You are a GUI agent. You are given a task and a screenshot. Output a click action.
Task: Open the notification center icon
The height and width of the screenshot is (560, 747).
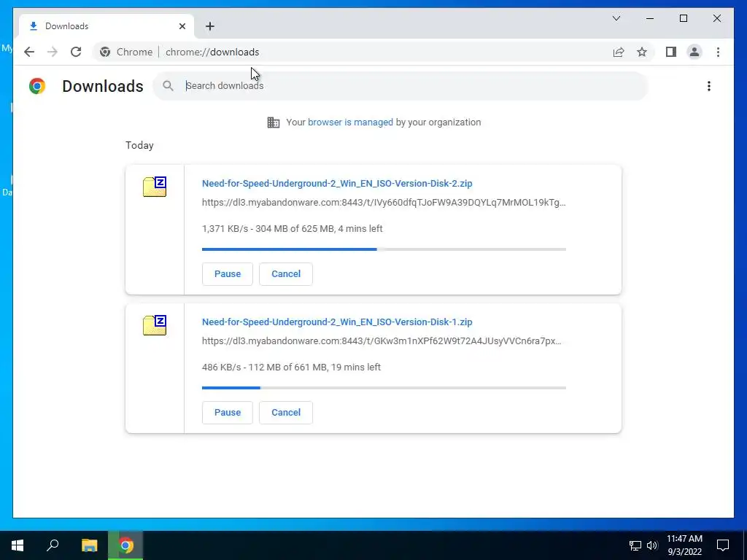tap(723, 545)
